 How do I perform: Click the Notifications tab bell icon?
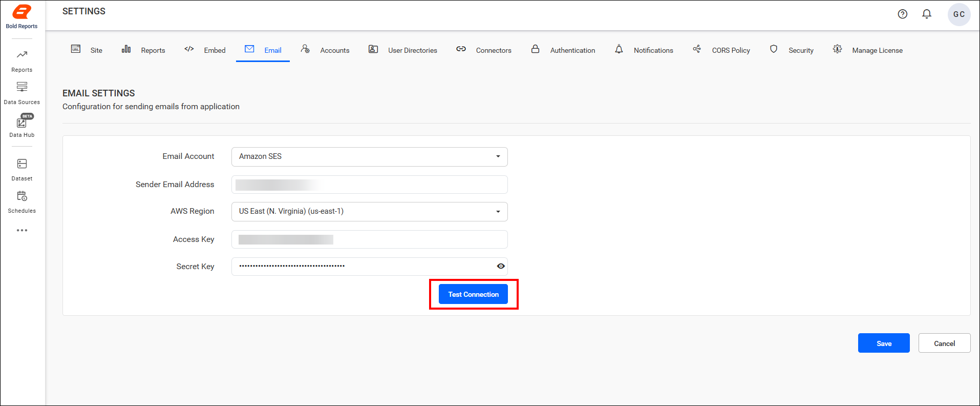(619, 49)
